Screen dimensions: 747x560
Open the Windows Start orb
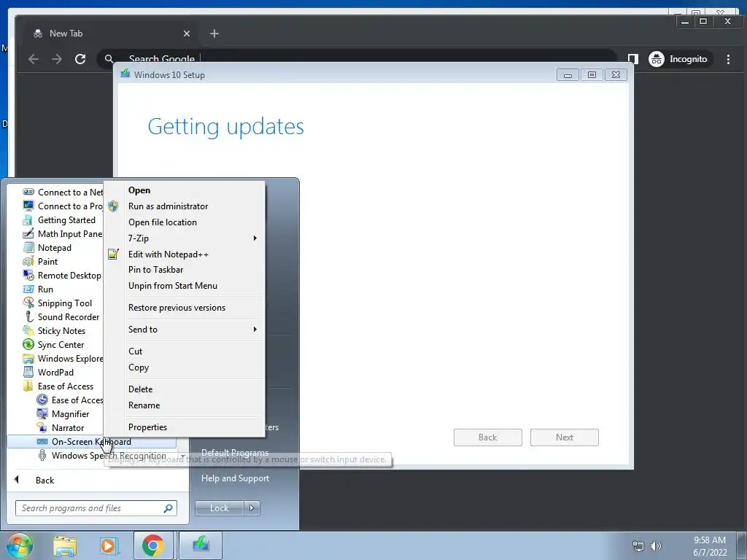point(19,545)
